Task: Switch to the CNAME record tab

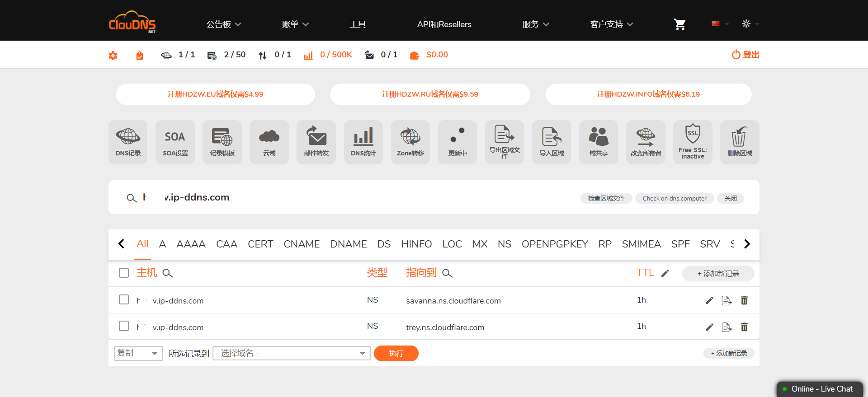Action: tap(302, 244)
